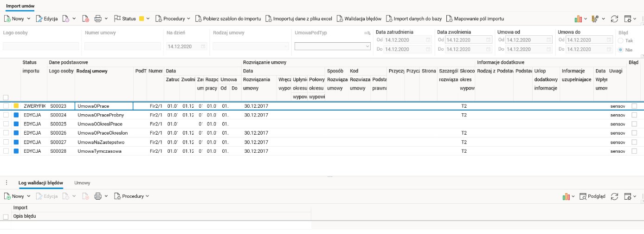Click the Numer umowy filter field
This screenshot has width=644, height=234.
click(x=122, y=46)
